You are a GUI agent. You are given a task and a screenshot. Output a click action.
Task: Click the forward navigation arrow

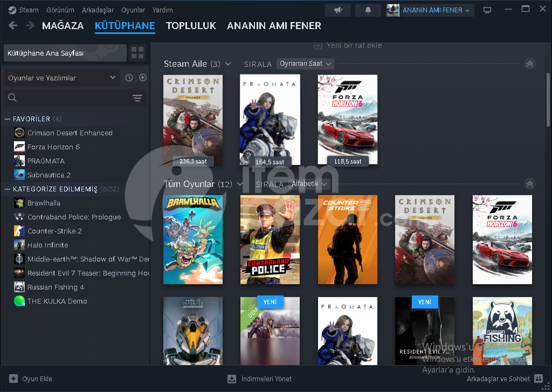point(30,25)
